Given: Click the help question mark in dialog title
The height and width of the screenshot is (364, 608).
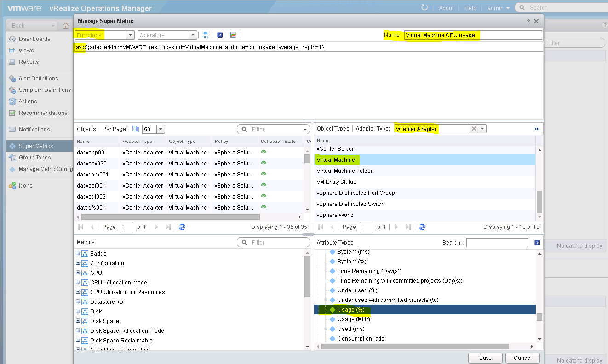Looking at the screenshot, I should coord(528,21).
